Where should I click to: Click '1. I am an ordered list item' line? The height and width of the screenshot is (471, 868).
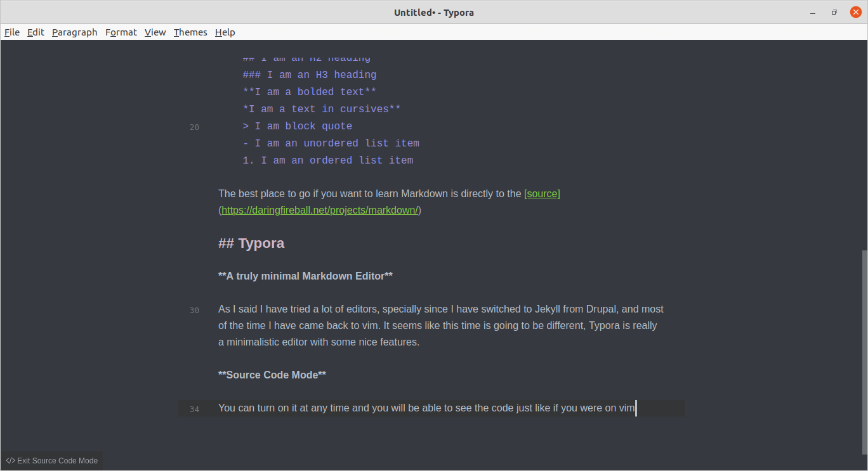point(328,160)
